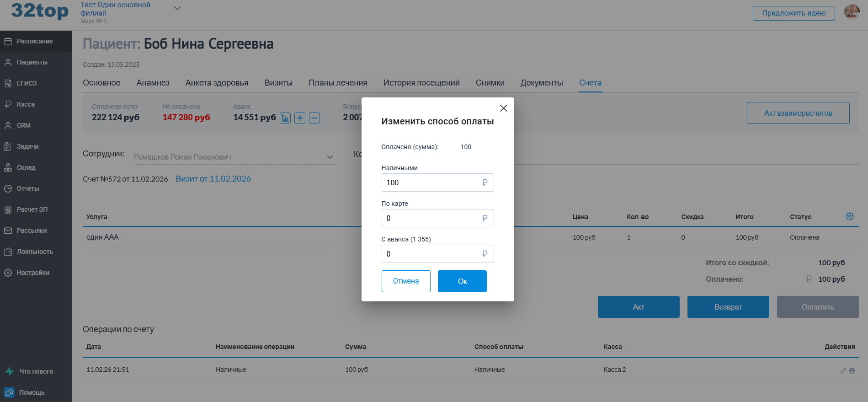Click unpaid amount 147 280 руб
Screen dimensions: 868x402
coord(186,118)
